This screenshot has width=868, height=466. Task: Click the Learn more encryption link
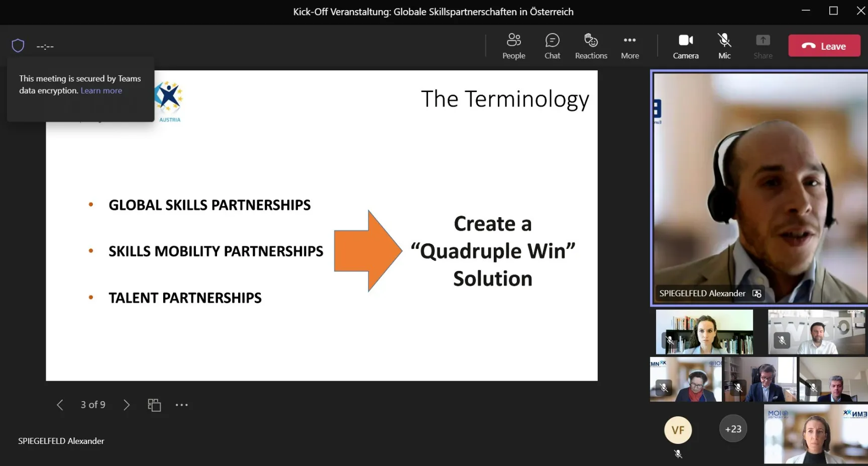pyautogui.click(x=101, y=90)
